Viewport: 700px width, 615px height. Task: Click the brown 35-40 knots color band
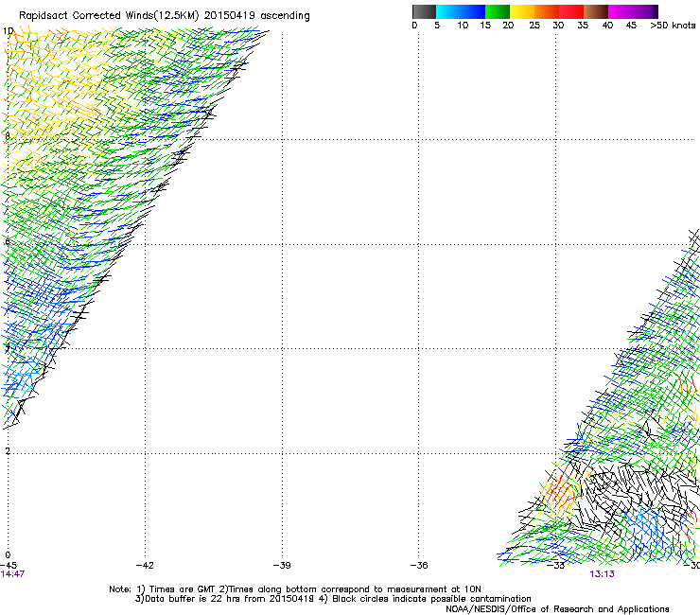(x=596, y=11)
